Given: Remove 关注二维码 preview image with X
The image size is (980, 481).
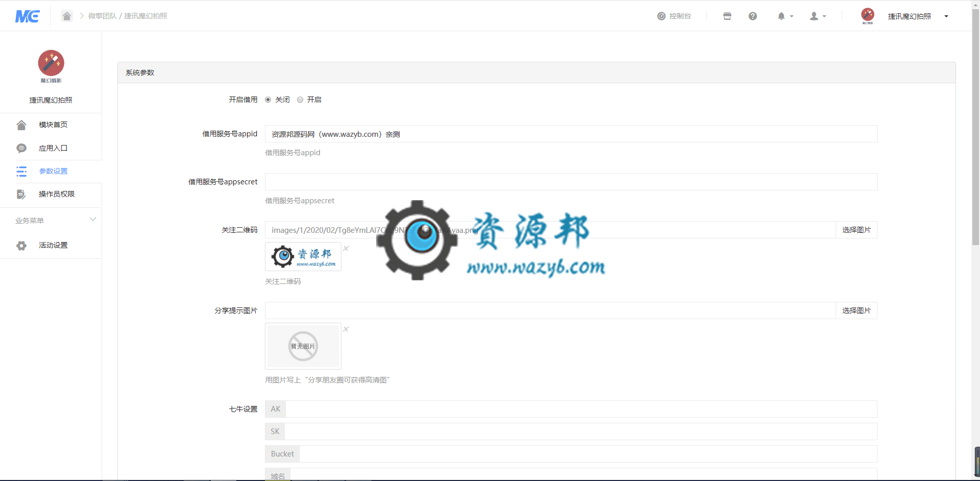Looking at the screenshot, I should (x=346, y=248).
